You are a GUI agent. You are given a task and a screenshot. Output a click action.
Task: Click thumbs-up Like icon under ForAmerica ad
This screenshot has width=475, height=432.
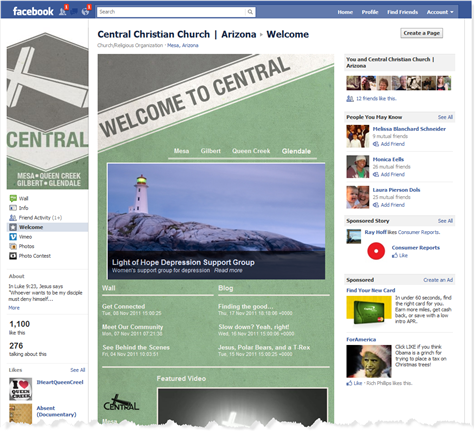tap(349, 383)
